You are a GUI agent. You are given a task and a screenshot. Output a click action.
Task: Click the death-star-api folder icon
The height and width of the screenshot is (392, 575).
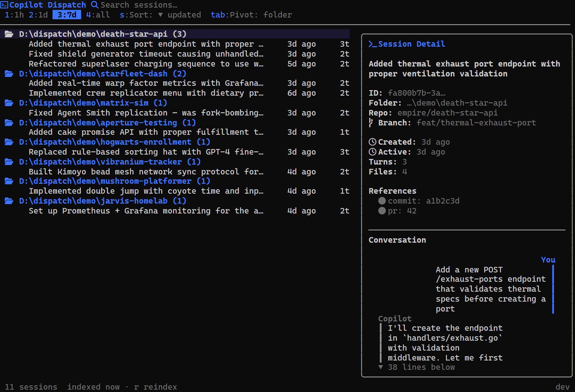(9, 34)
